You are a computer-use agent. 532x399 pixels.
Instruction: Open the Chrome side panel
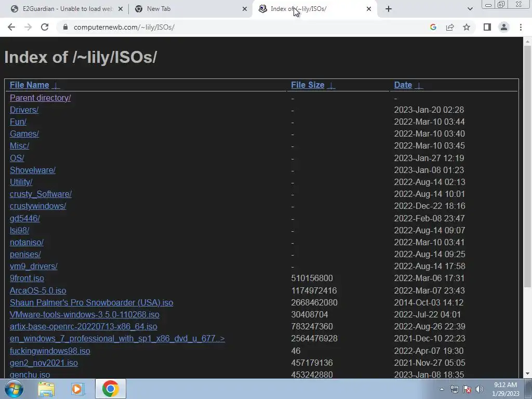point(487,27)
